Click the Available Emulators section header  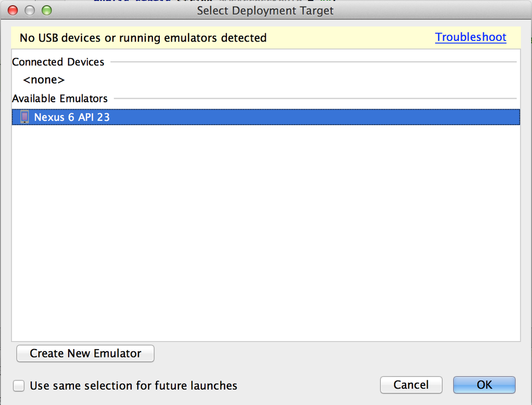[x=60, y=99]
